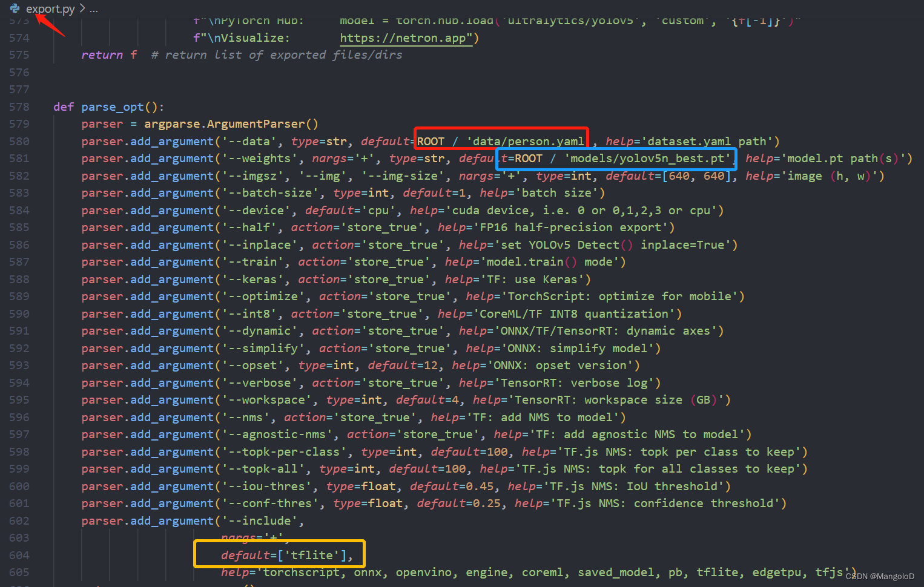Click the '--workspace' argument string
This screenshot has width=924, height=587.
tap(266, 400)
